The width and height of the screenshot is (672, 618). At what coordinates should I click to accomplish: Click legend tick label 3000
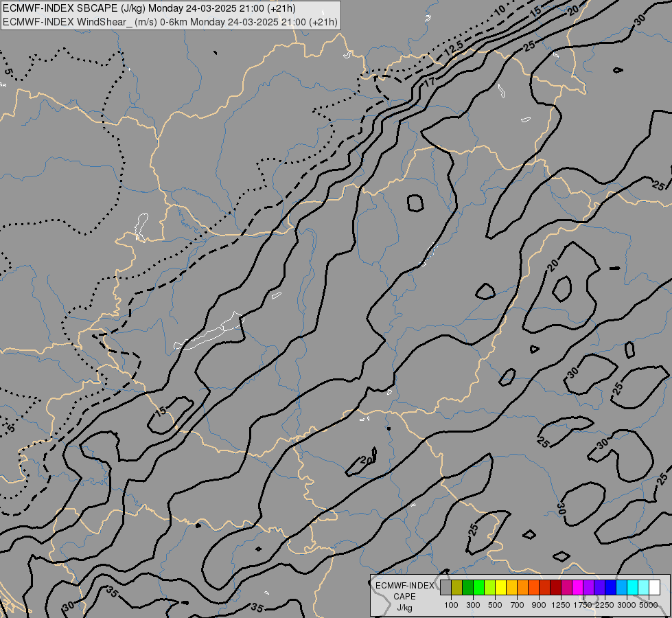[627, 605]
